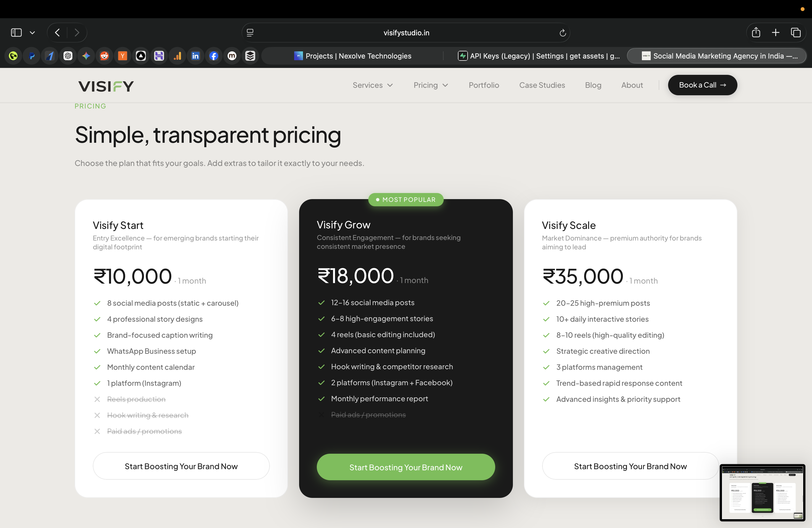This screenshot has height=528, width=812.
Task: Open the Portfolio nav link
Action: pyautogui.click(x=484, y=85)
